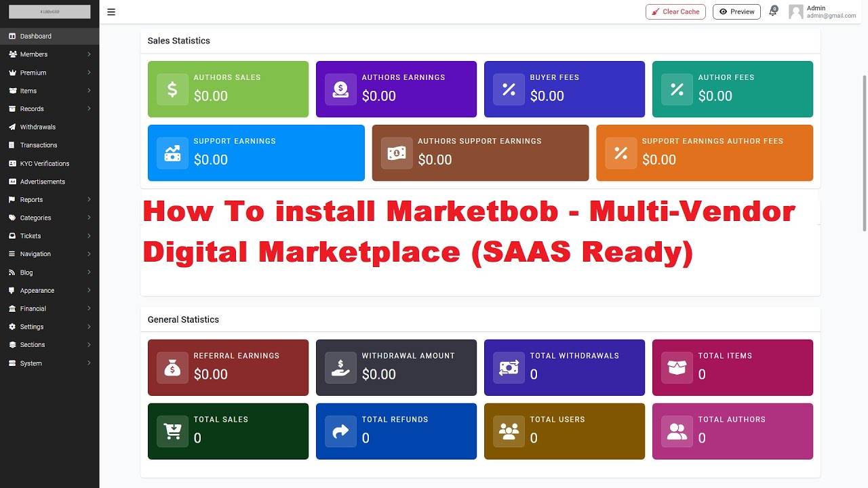Click the Authors Earnings coin icon
Image resolution: width=868 pixels, height=488 pixels.
click(x=340, y=89)
